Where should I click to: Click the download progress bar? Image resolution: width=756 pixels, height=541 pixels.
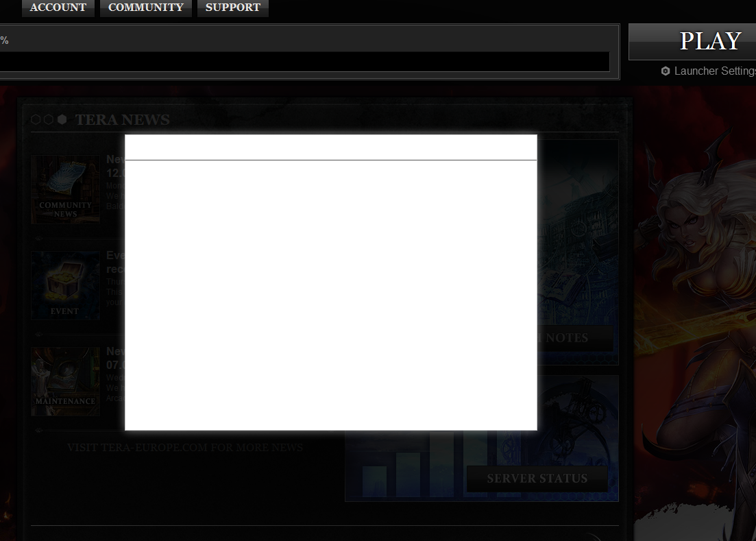click(x=305, y=62)
